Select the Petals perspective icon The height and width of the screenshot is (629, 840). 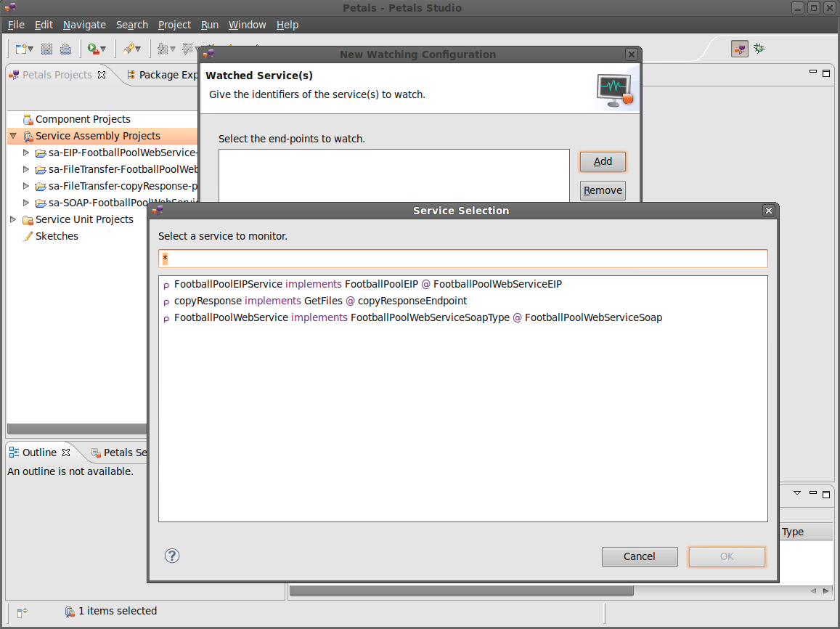click(739, 49)
